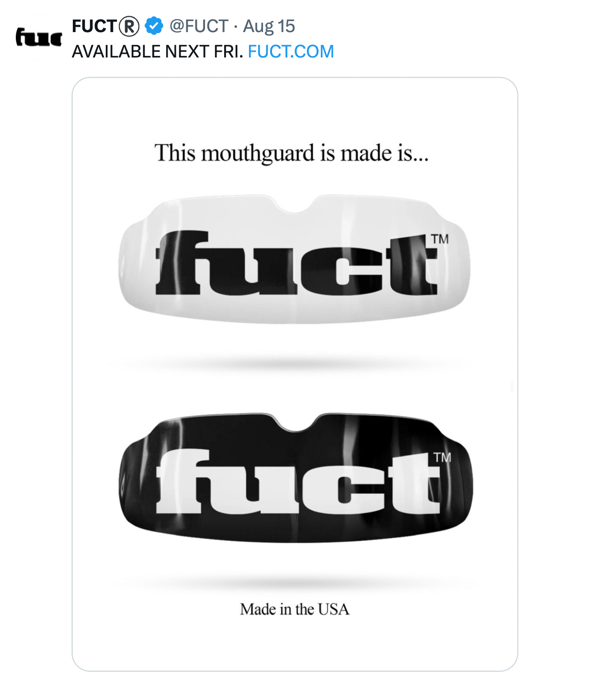Viewport: 616px width, 685px height.
Task: Click the center notch of the white mouthguard
Action: pyautogui.click(x=295, y=205)
